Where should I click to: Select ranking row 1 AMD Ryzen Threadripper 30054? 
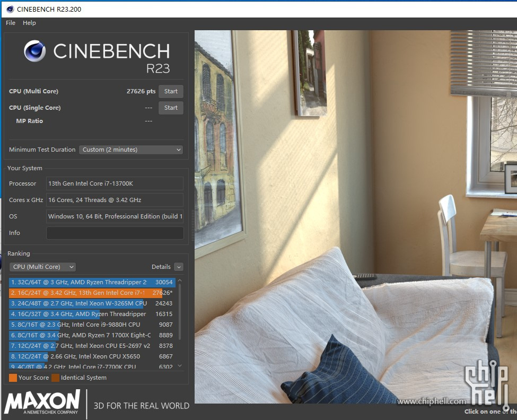click(x=92, y=282)
